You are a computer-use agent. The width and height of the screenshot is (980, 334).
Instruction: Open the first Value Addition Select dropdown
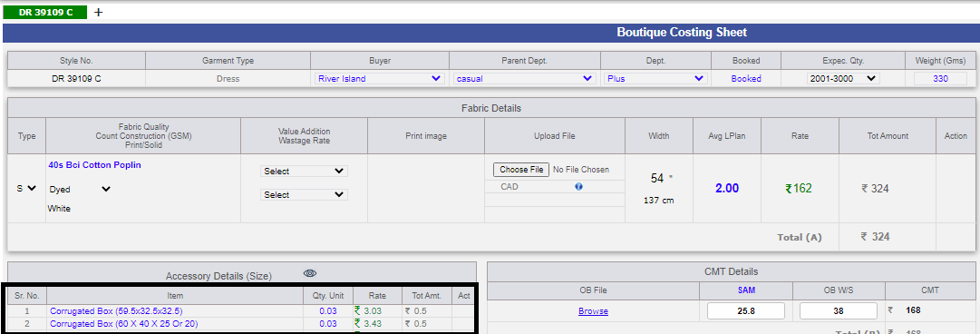(304, 171)
